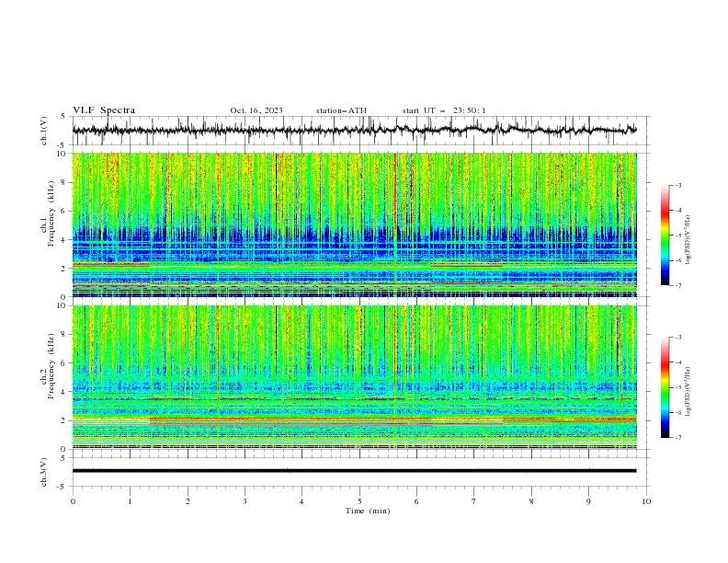Click the time axis tick label "4"
The image size is (728, 563).
[301, 501]
